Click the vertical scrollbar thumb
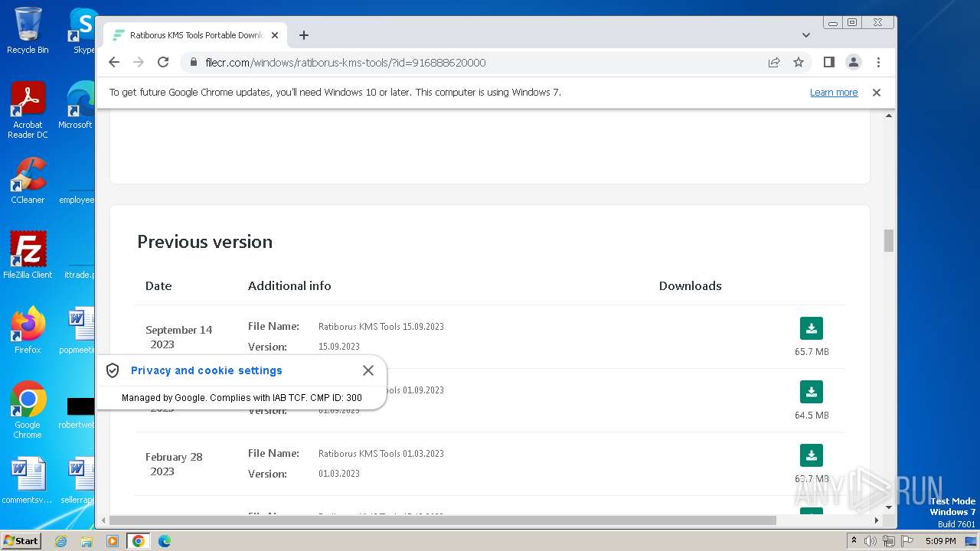The width and height of the screenshot is (980, 551). click(889, 240)
